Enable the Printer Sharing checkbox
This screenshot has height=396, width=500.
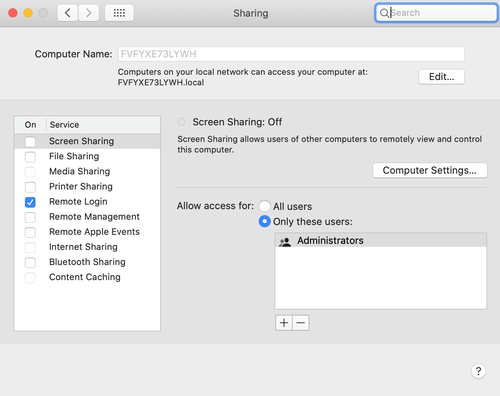(30, 187)
